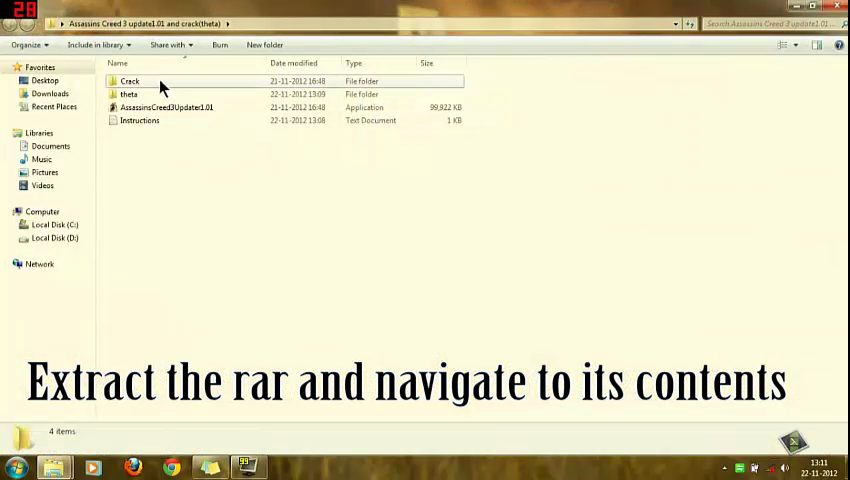Open Windows Explorer from taskbar
This screenshot has height=480, width=850.
coord(54,467)
